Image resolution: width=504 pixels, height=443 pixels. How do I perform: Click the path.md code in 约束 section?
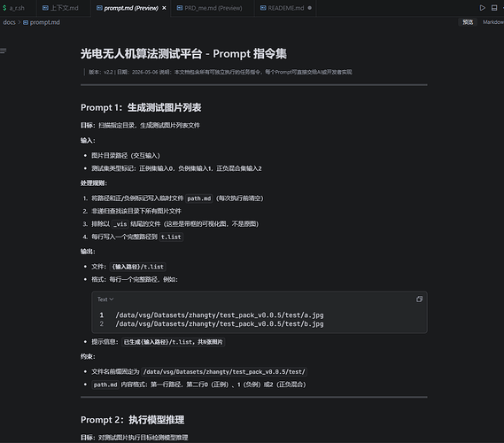tap(105, 385)
